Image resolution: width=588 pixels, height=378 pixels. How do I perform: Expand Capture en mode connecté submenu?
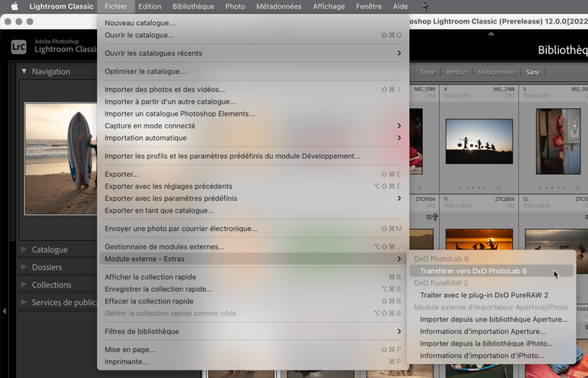click(x=253, y=126)
